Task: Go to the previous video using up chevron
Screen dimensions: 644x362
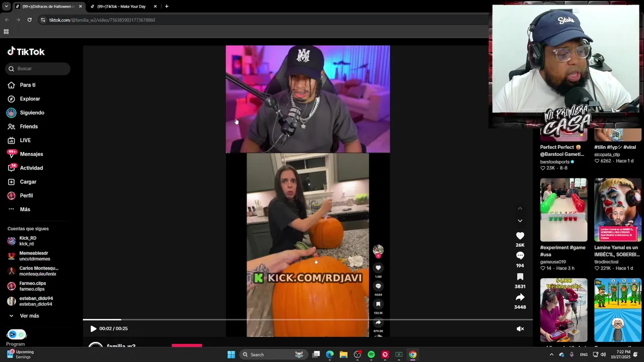Action: tap(520, 208)
